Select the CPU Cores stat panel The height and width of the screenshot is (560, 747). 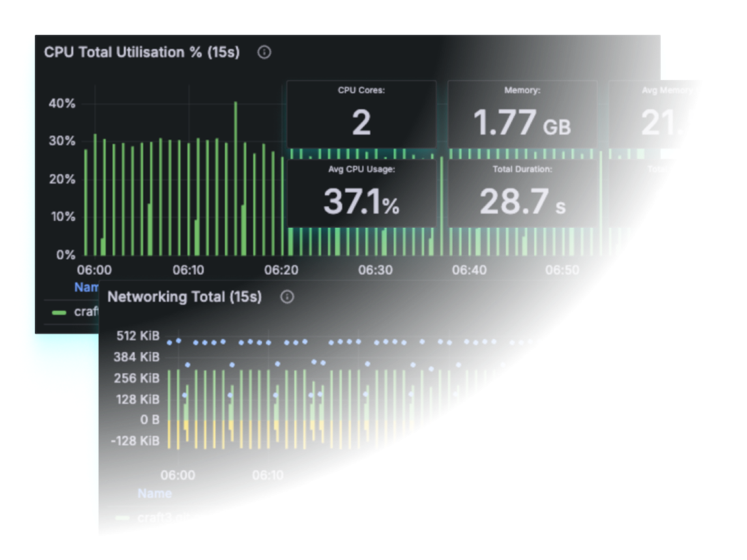361,115
